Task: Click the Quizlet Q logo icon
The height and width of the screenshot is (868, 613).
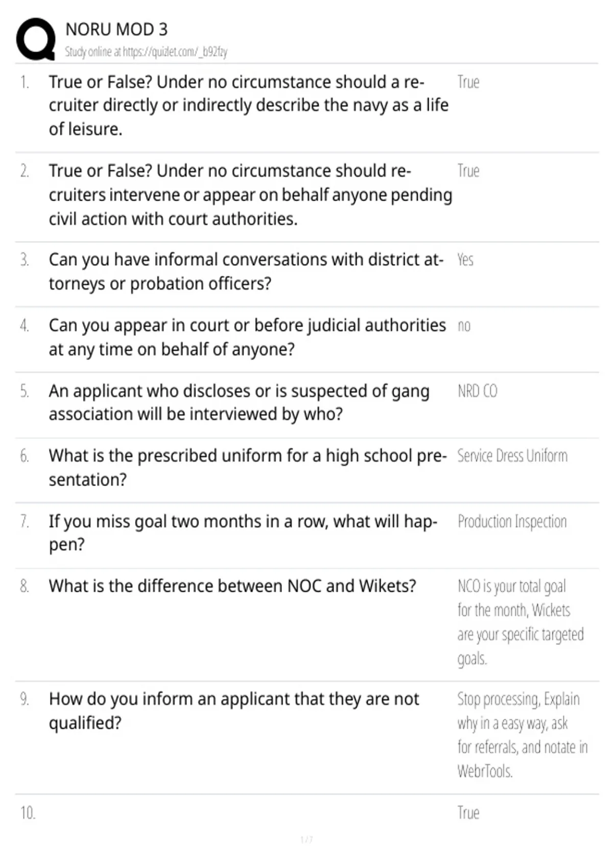Action: click(36, 39)
